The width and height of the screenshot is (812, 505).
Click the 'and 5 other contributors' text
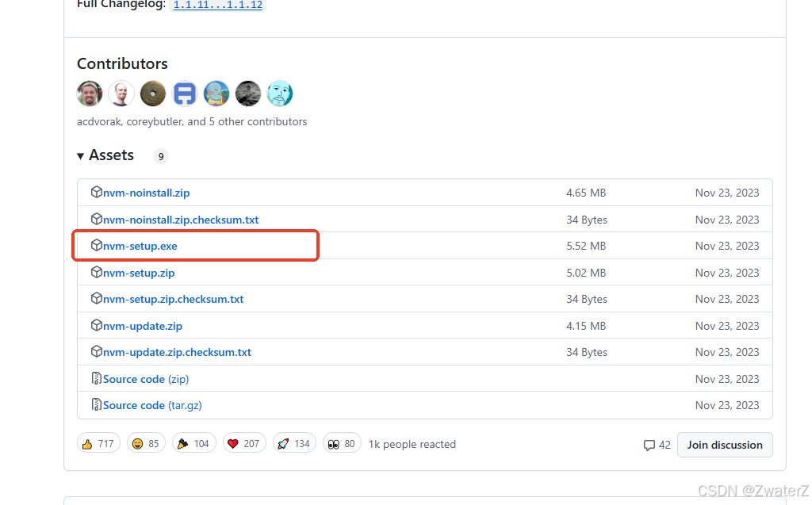tap(247, 122)
